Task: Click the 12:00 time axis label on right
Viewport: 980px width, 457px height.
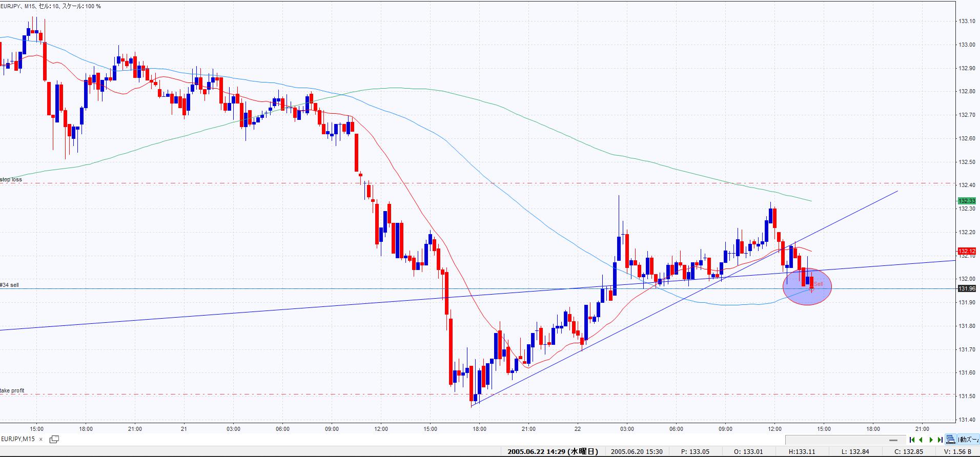Action: 774,429
